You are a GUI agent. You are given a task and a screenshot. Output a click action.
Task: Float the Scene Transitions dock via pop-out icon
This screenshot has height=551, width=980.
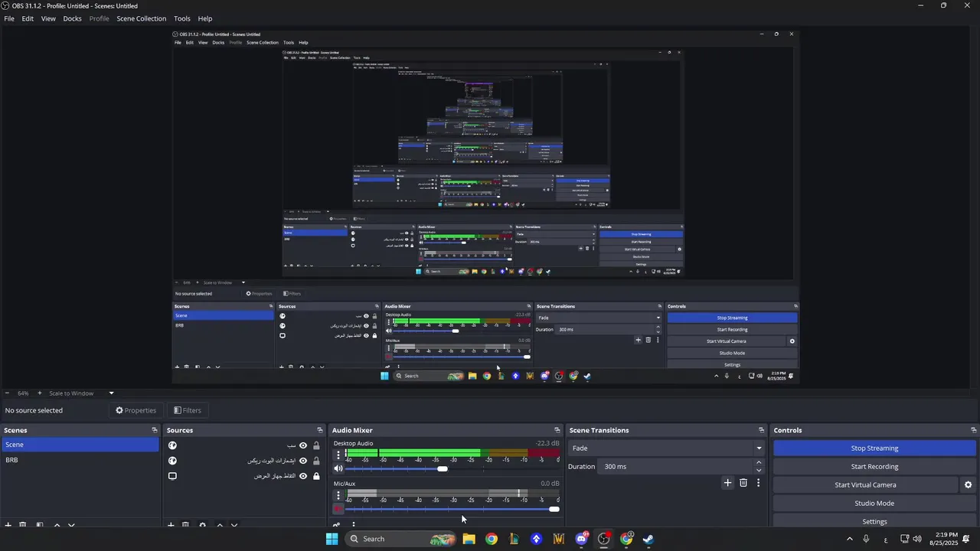(761, 430)
